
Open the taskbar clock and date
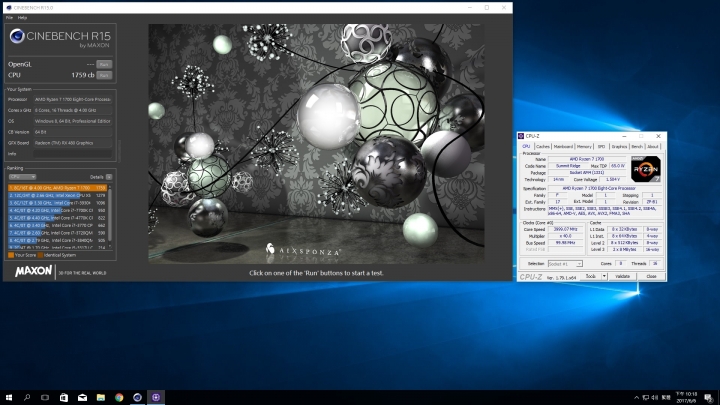(x=686, y=398)
